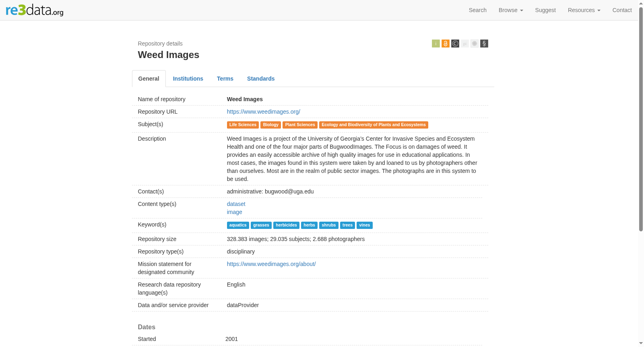Click the 'English' language value

pos(236,285)
